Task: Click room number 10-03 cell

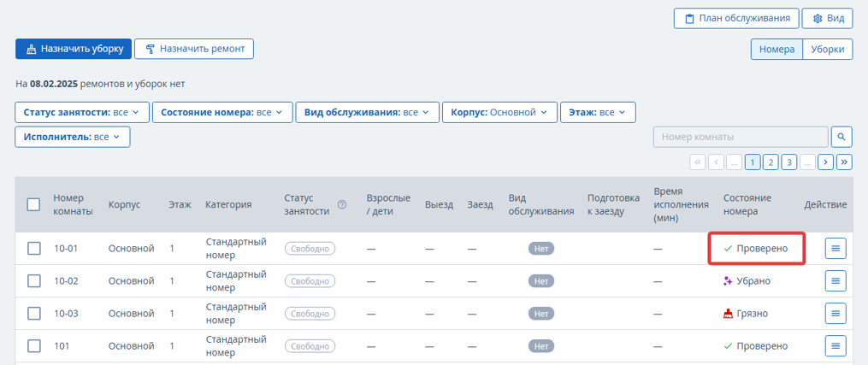Action: click(x=66, y=314)
